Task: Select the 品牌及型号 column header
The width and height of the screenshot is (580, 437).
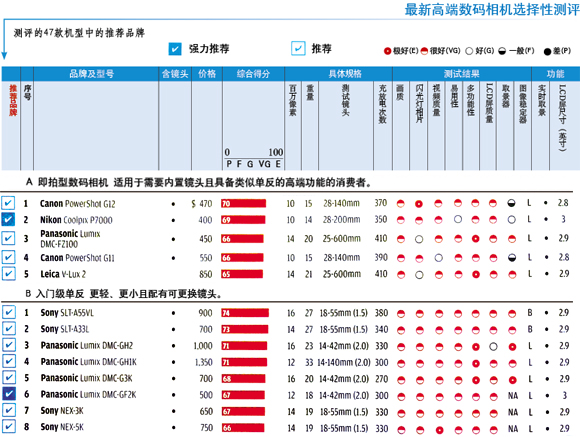Action: pyautogui.click(x=91, y=74)
